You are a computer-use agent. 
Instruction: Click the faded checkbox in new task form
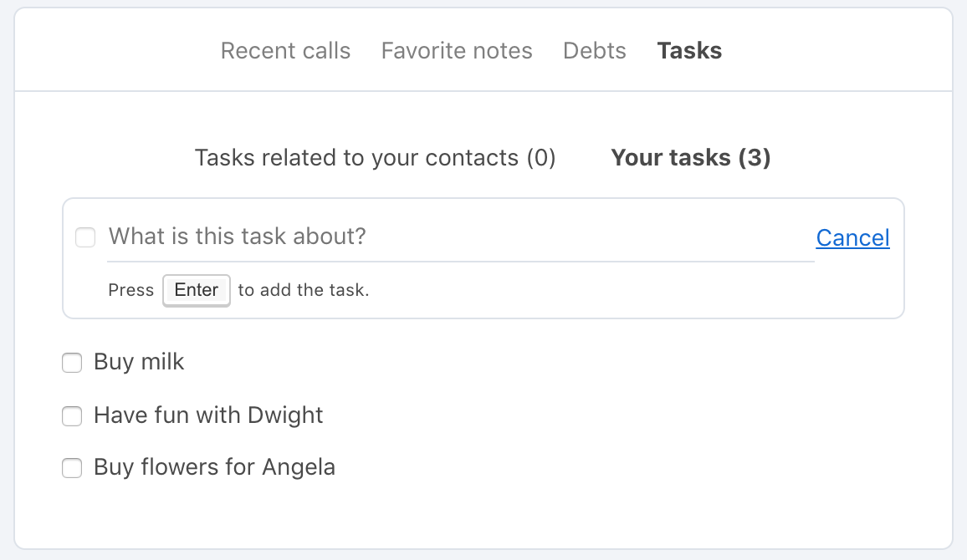click(85, 237)
